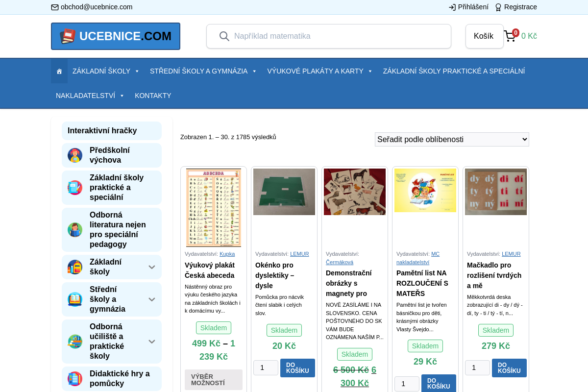The height and width of the screenshot is (392, 588).
Task: Select STŘEDNÍ ŠKOLY A GYMNÁZIA menu label
Action: (x=198, y=71)
